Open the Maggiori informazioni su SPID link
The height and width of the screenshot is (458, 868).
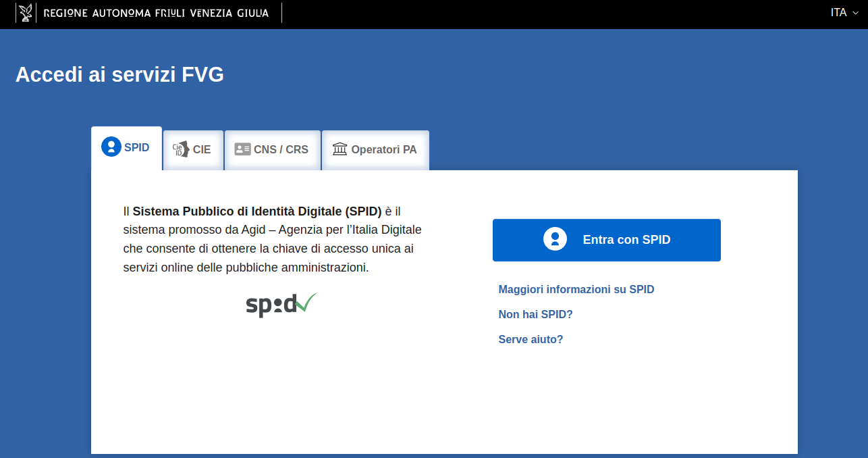click(576, 289)
